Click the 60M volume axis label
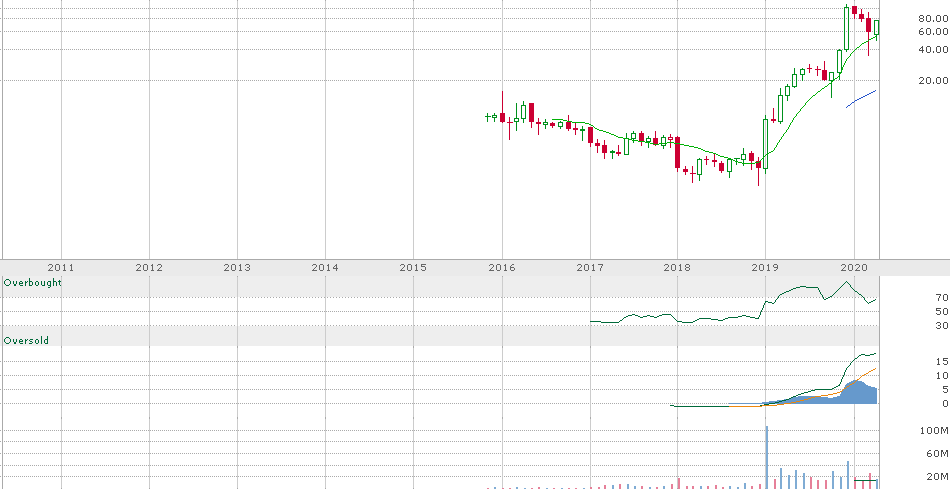This screenshot has width=950, height=489. pyautogui.click(x=937, y=453)
